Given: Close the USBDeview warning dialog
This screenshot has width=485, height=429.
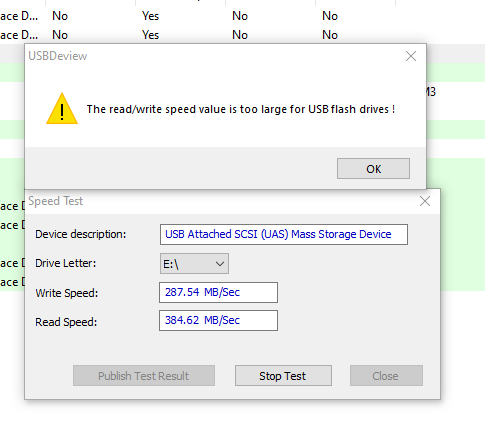Looking at the screenshot, I should (x=411, y=56).
